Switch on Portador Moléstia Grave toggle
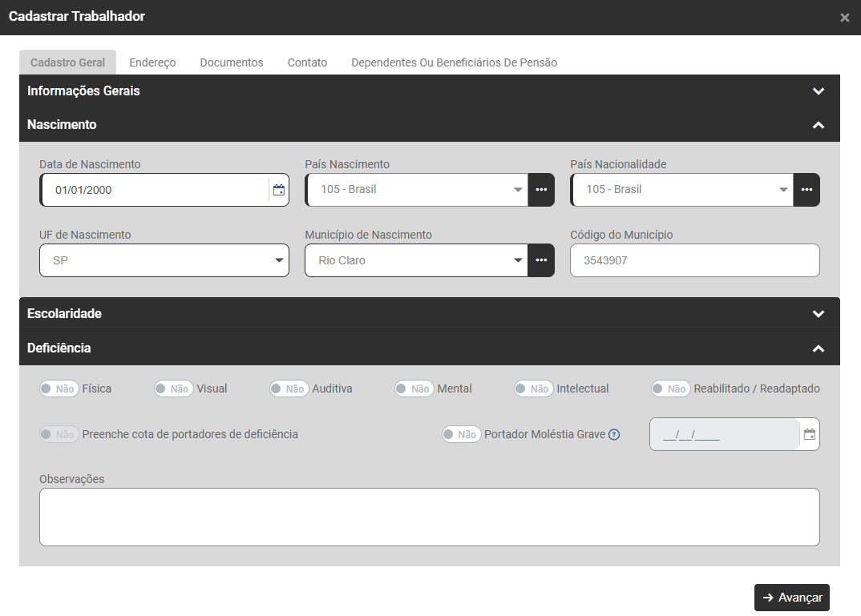 tap(461, 434)
